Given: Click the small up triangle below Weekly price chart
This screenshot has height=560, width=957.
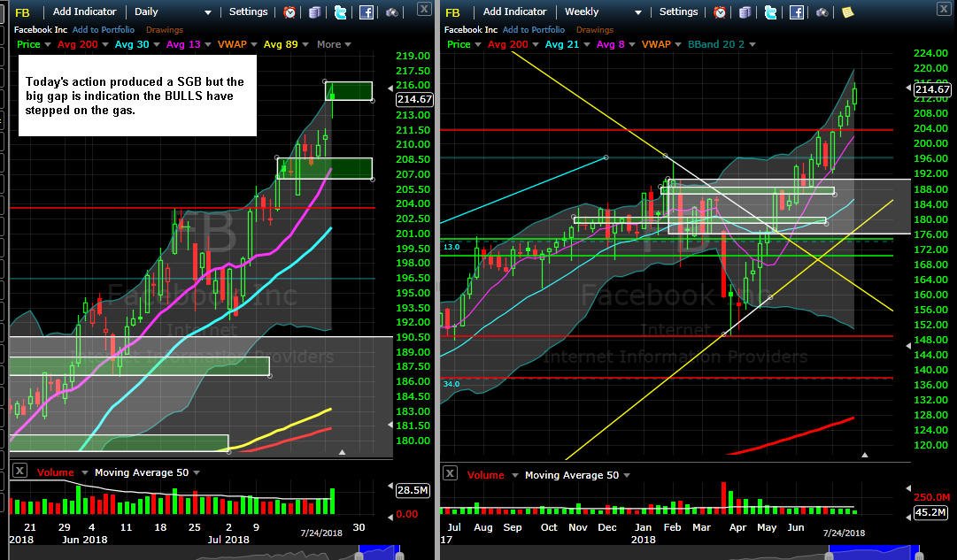Looking at the screenshot, I should click(864, 455).
